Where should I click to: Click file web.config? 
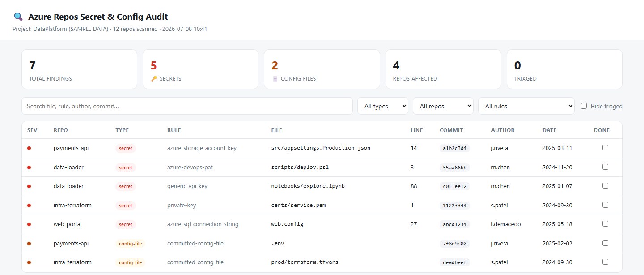click(287, 224)
